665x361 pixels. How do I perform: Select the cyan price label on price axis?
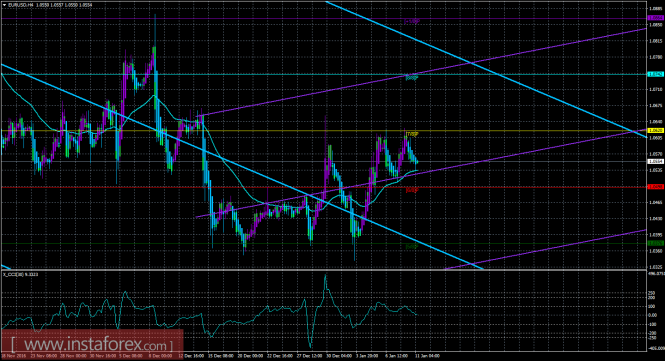[x=655, y=74]
